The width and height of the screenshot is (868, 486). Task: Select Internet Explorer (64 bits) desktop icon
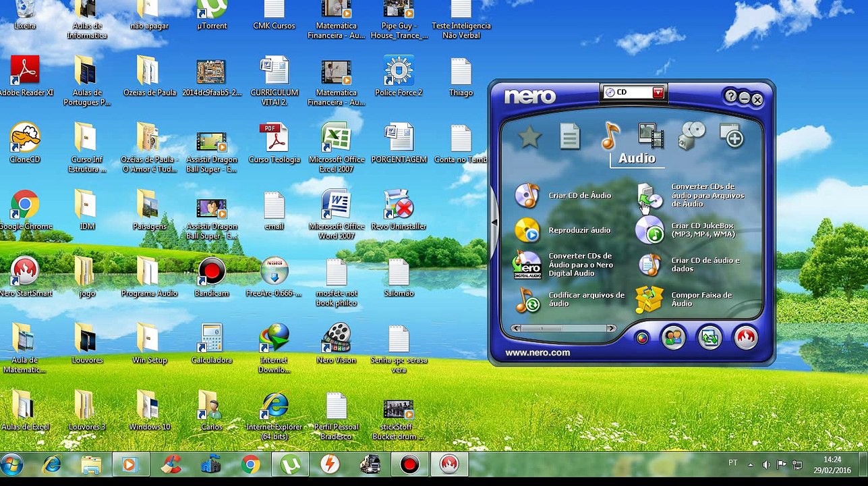(x=274, y=416)
